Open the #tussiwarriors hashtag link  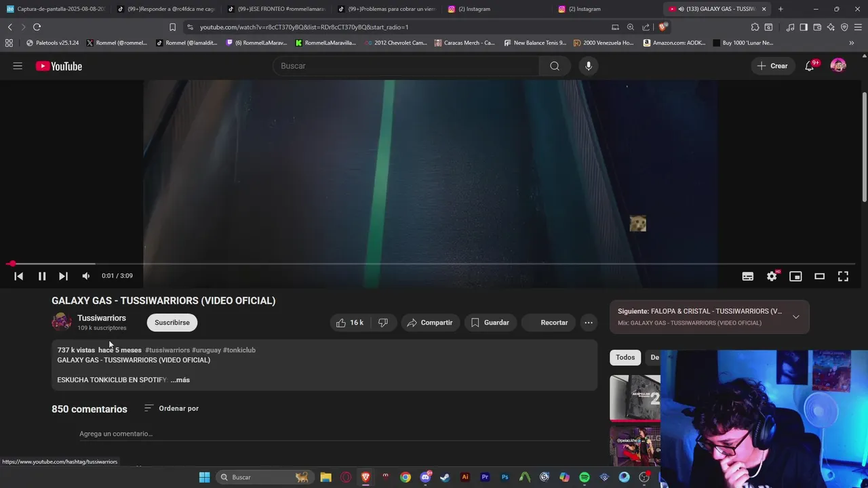167,350
